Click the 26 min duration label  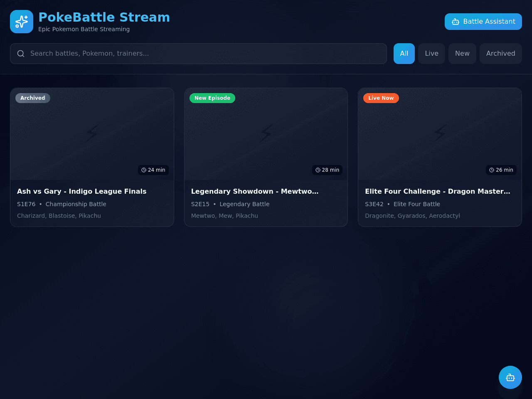(x=501, y=170)
